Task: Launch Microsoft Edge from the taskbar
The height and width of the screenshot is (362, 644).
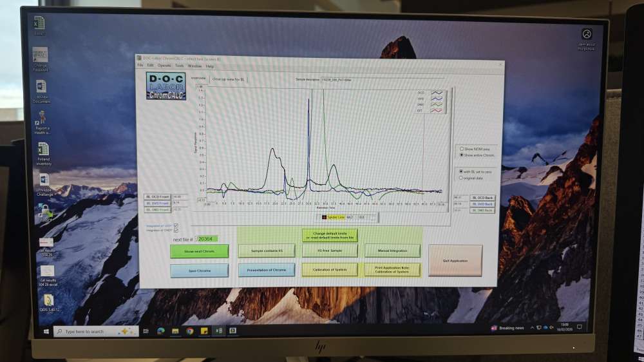Action: pos(160,331)
